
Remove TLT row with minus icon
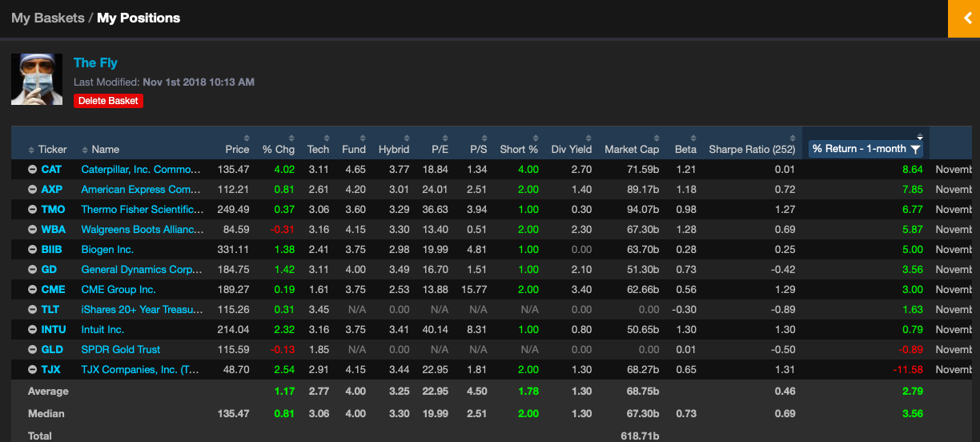pos(32,310)
